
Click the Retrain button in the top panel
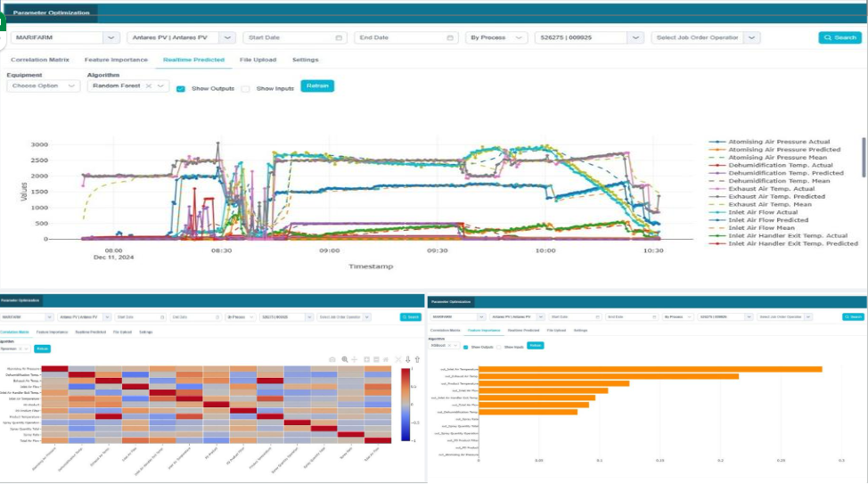click(317, 86)
